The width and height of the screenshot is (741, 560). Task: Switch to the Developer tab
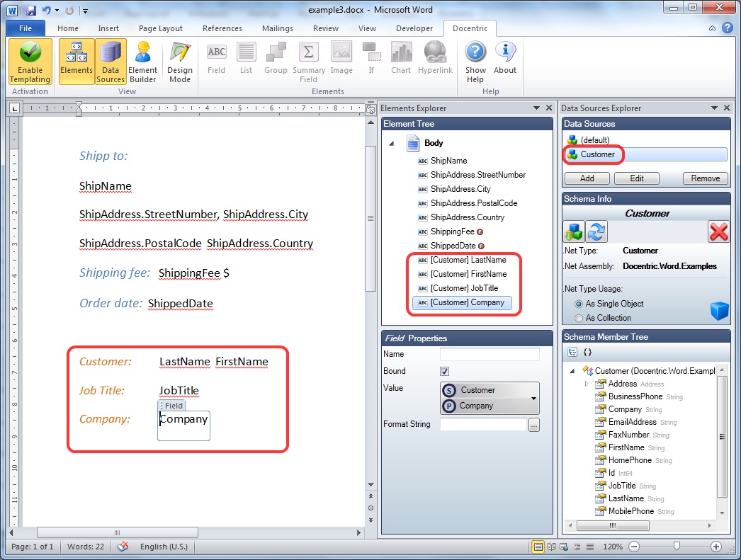click(414, 28)
